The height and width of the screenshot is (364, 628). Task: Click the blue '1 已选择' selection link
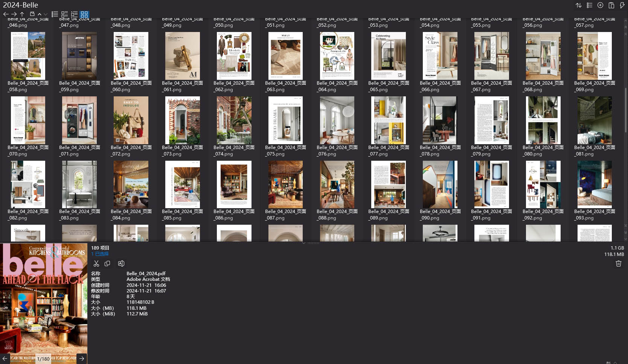[100, 254]
